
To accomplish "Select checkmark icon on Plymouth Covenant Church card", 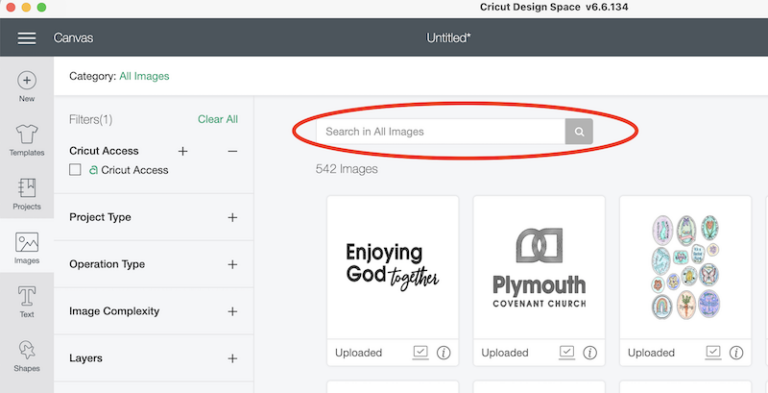I will 567,352.
